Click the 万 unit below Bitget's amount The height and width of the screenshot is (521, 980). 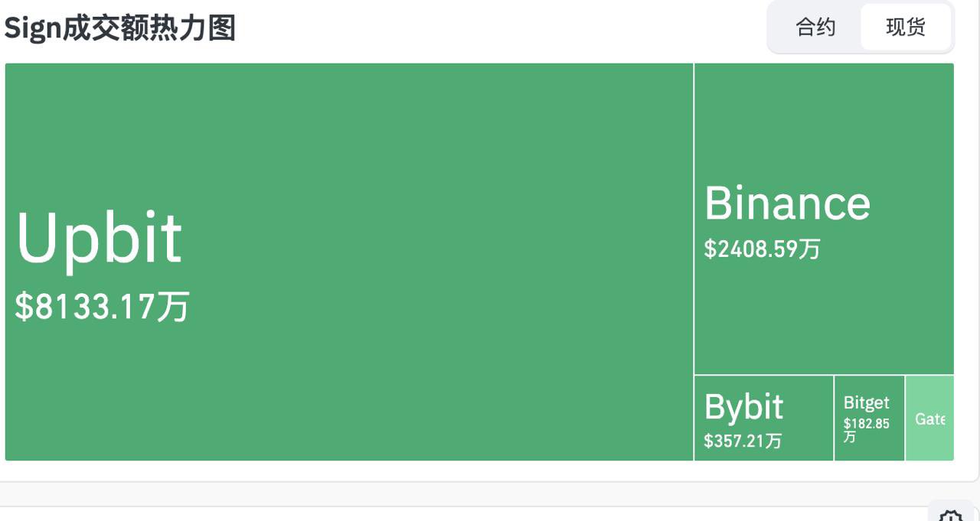click(849, 436)
